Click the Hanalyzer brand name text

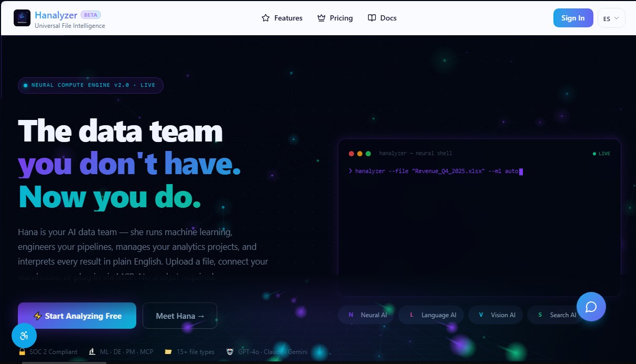coord(56,15)
